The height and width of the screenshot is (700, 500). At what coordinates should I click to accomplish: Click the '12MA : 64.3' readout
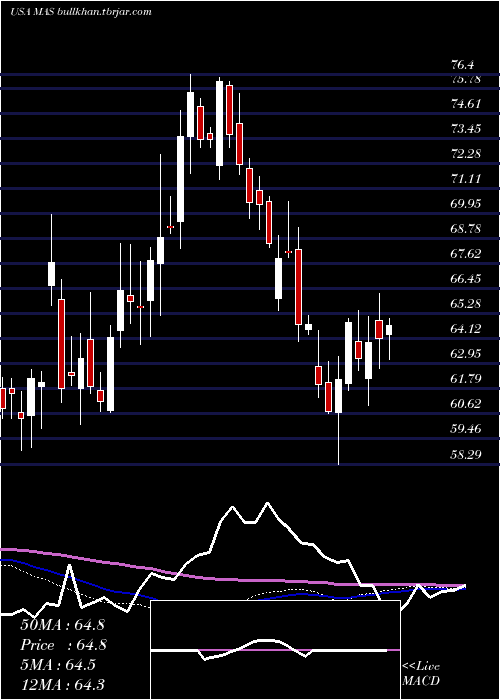point(62,684)
